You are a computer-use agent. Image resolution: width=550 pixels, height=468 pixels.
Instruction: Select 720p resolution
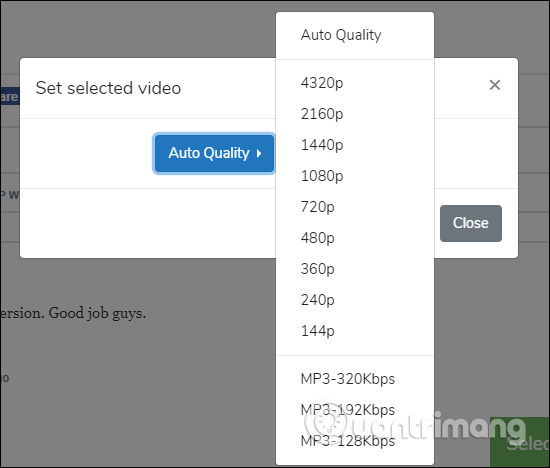pos(355,207)
